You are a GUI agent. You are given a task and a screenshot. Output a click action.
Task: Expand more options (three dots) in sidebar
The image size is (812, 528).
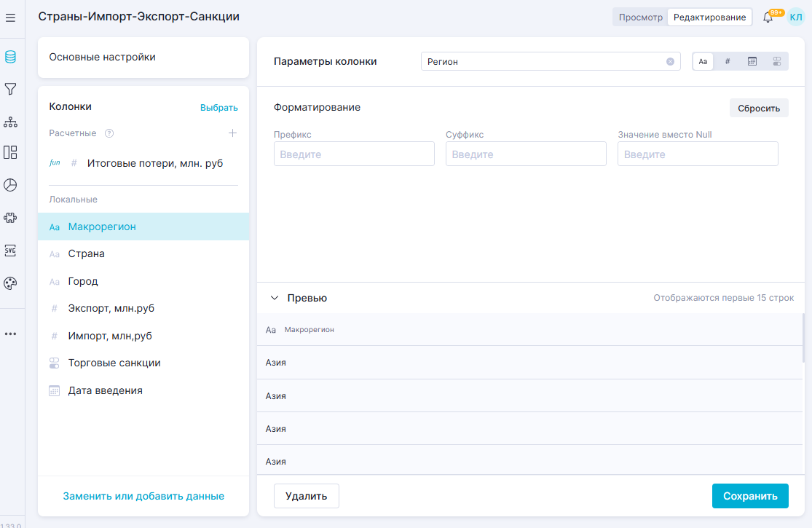10,334
